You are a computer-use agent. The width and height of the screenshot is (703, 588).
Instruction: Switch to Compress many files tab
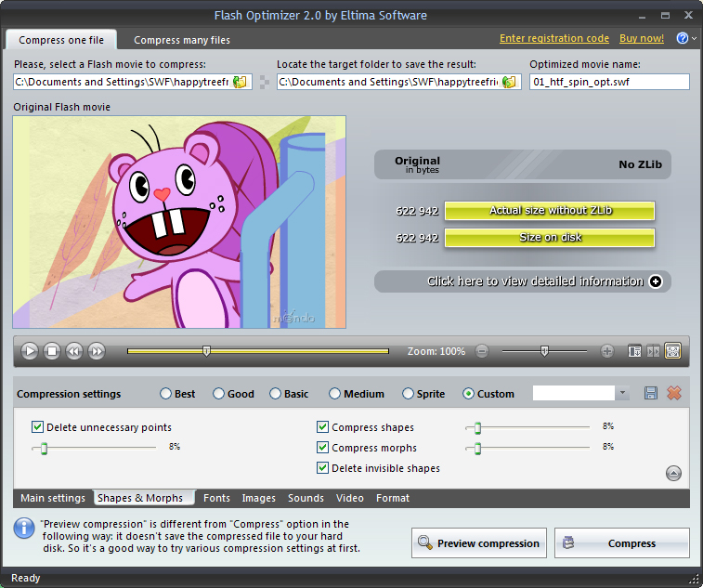[x=182, y=40]
